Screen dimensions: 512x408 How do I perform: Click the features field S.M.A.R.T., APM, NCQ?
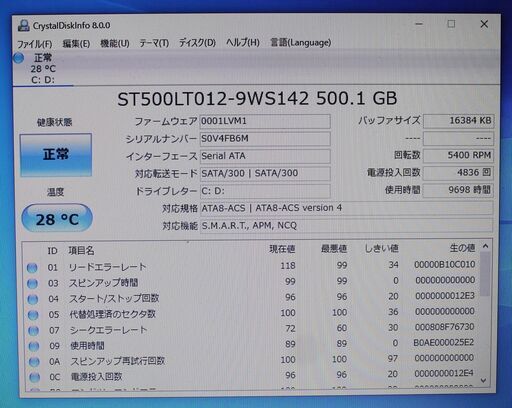click(346, 226)
